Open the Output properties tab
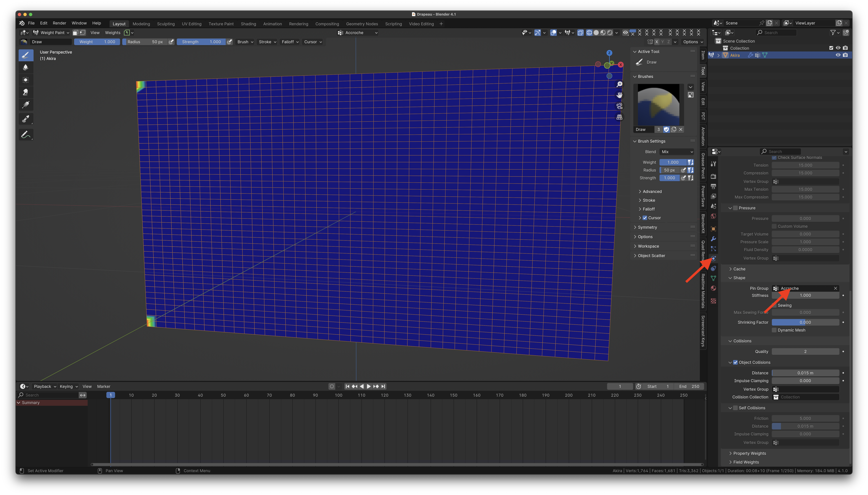The image size is (868, 495). coord(713,186)
